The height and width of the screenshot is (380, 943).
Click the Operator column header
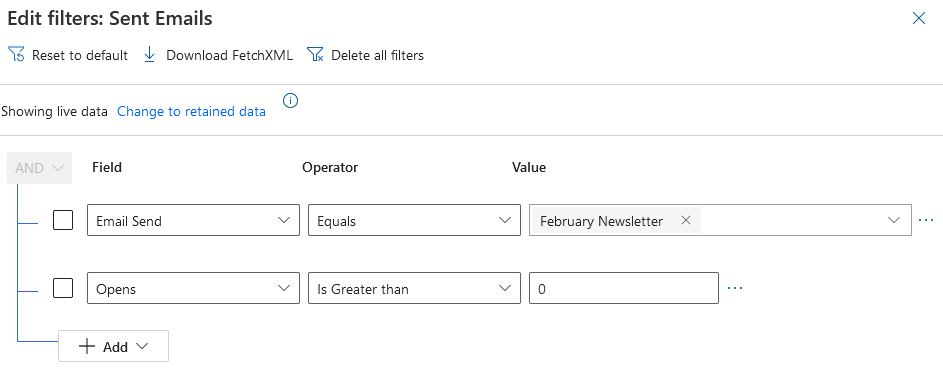pos(330,167)
